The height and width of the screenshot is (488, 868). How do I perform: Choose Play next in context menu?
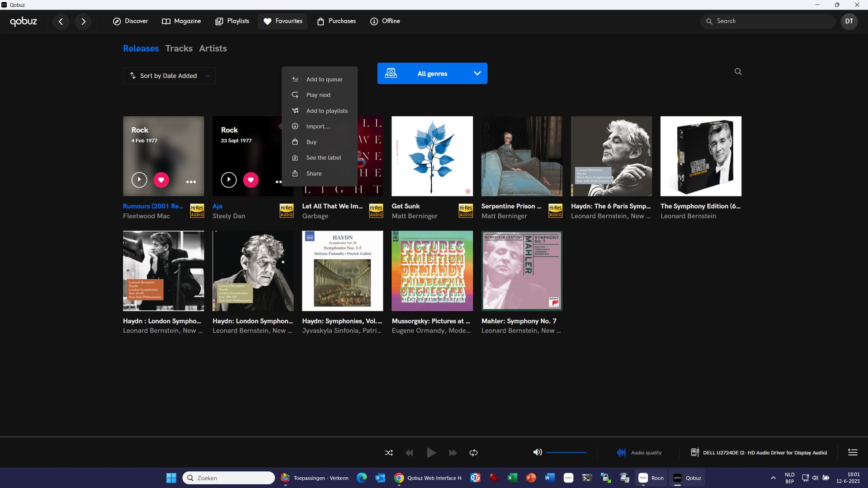click(320, 95)
